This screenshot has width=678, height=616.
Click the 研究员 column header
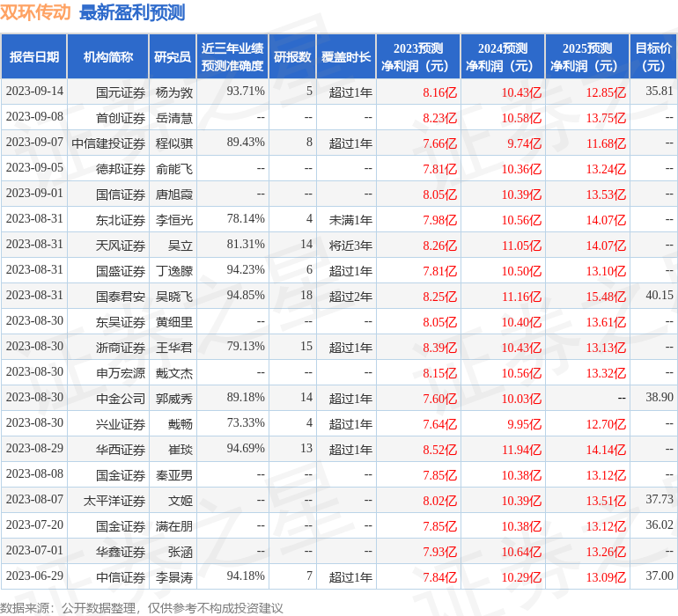coord(173,56)
